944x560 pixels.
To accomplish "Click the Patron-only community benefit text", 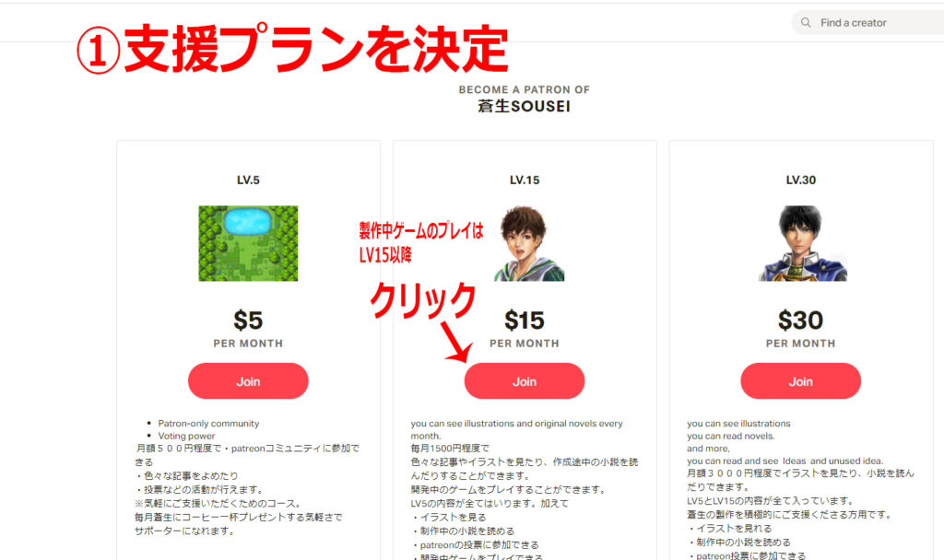I will point(208,424).
